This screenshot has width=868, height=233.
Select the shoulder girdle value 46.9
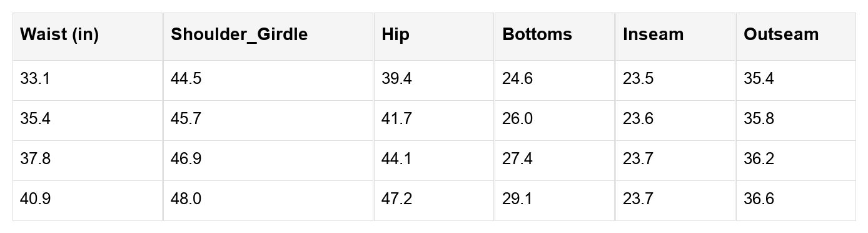(x=268, y=160)
